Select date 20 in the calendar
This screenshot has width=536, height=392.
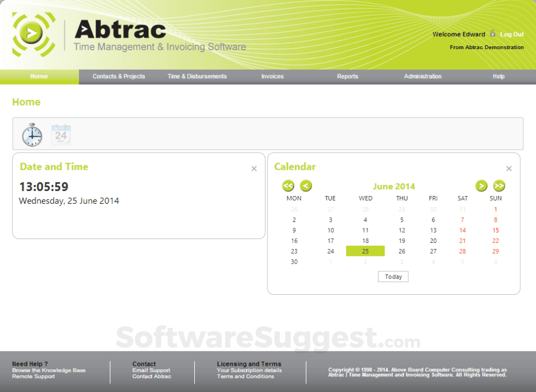[433, 241]
